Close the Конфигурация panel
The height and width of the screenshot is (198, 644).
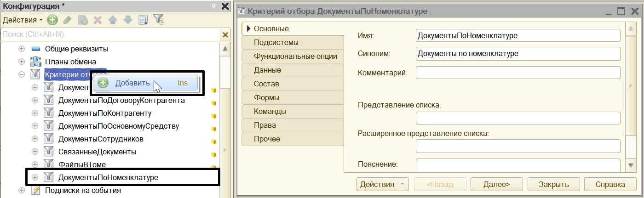(225, 6)
